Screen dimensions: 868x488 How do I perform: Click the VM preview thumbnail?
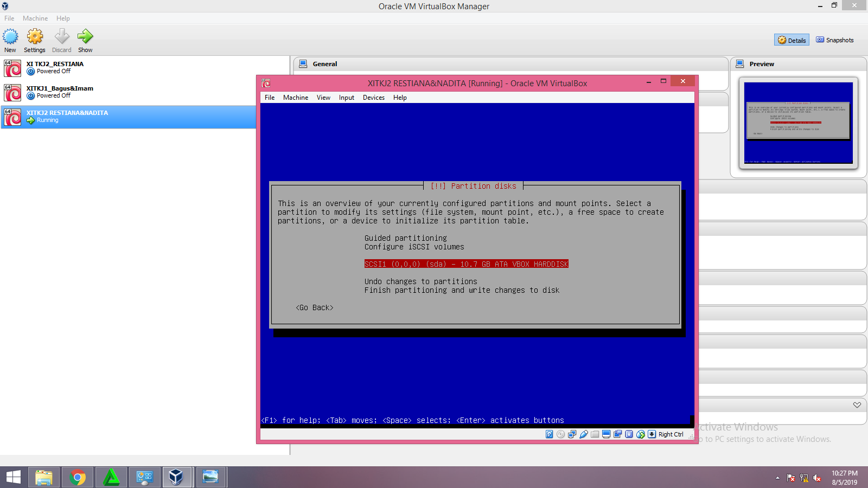tap(799, 123)
